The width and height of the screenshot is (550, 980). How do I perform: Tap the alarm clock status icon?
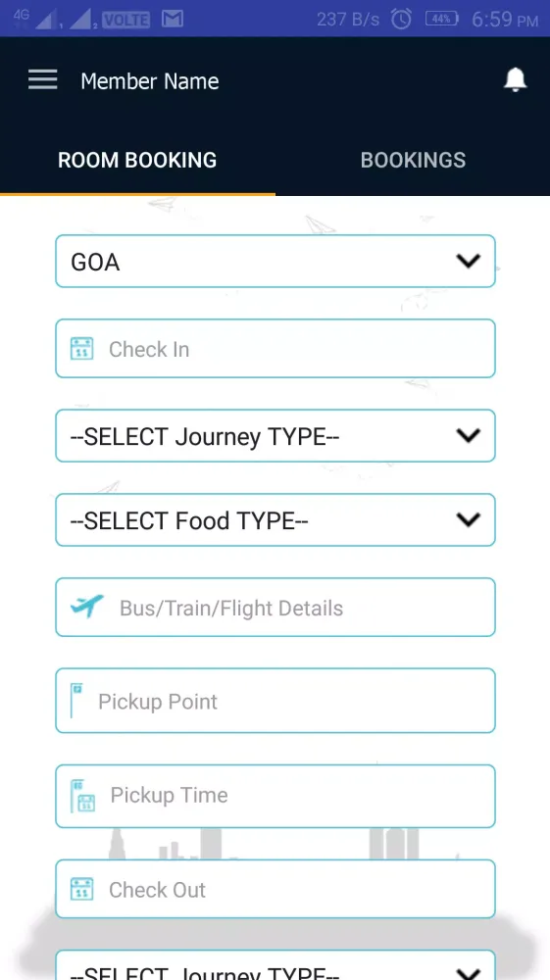pos(401,20)
